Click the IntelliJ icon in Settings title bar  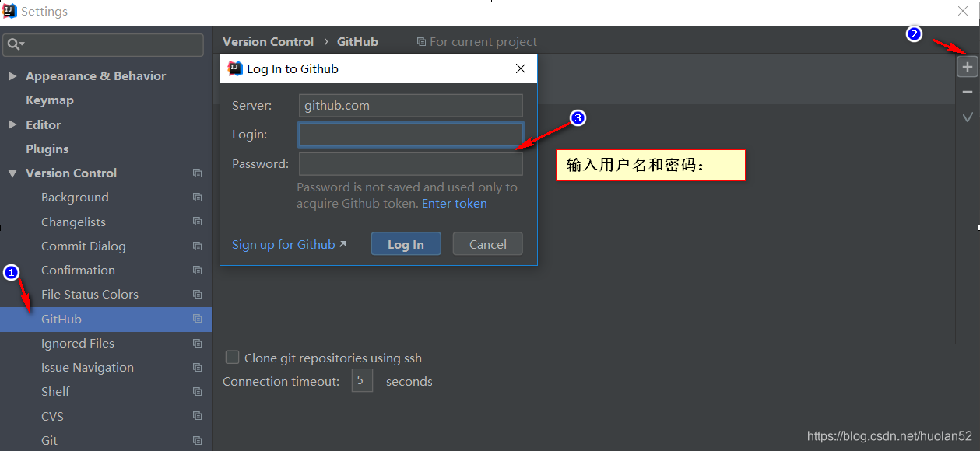[9, 11]
